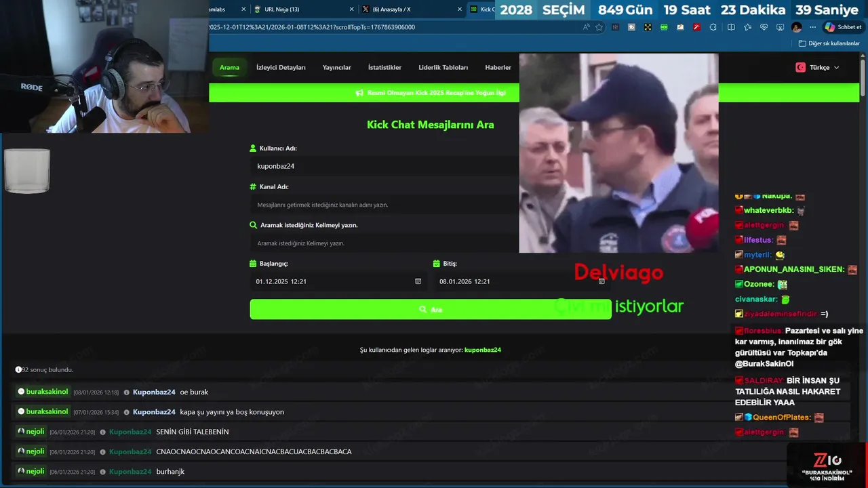Open the orange picture extension icon
The image size is (868, 488).
[x=680, y=27]
